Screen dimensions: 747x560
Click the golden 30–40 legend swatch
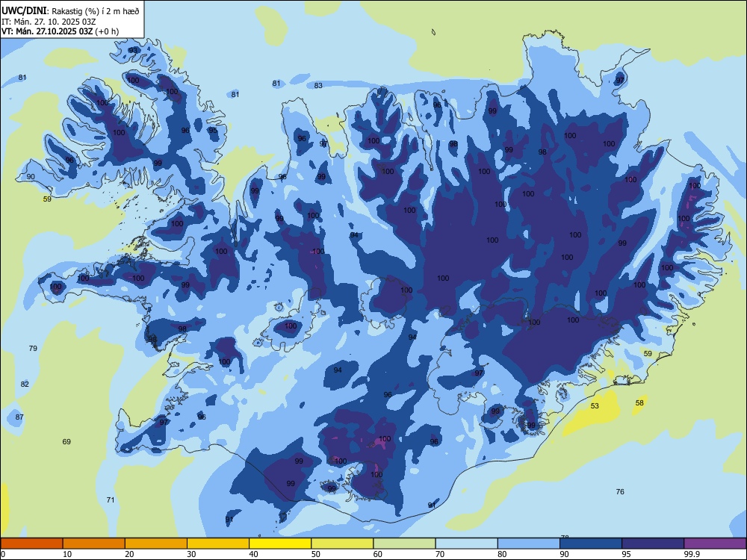tap(218, 544)
